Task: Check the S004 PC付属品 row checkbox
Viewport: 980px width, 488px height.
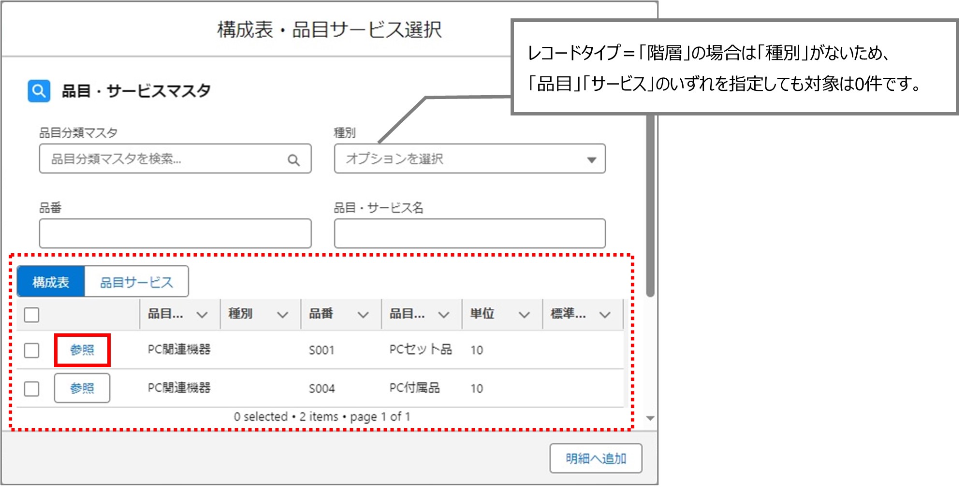Action: click(31, 388)
